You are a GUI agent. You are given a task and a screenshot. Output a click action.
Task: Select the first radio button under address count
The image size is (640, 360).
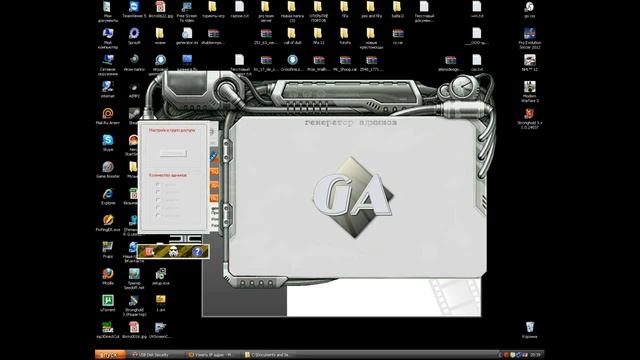[x=158, y=184]
